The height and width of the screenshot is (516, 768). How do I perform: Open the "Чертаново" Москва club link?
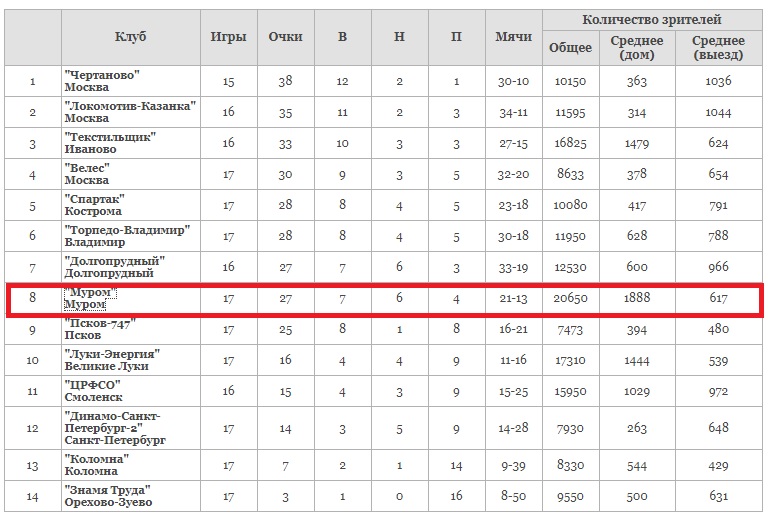(102, 81)
